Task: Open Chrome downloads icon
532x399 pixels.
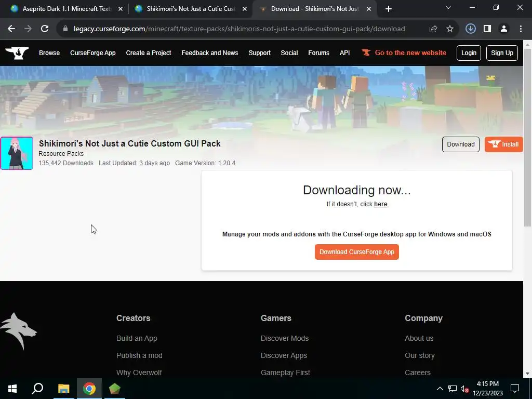Action: (470, 29)
